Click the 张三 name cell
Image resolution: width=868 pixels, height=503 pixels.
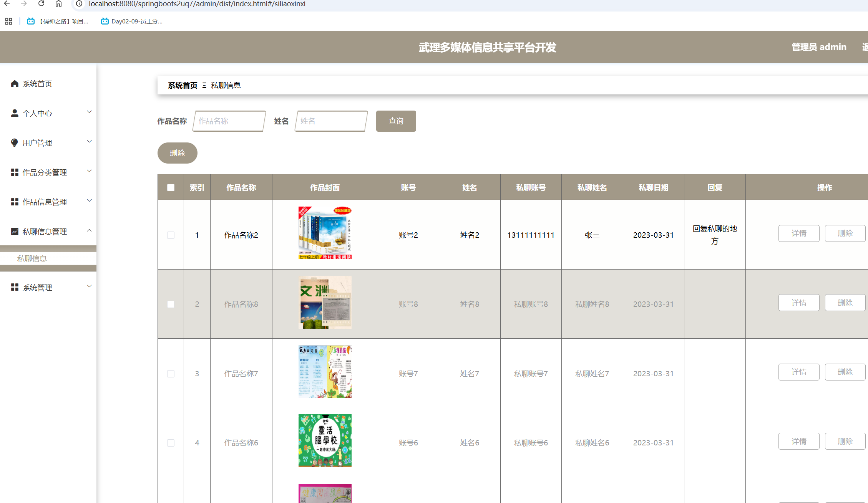pyautogui.click(x=592, y=235)
